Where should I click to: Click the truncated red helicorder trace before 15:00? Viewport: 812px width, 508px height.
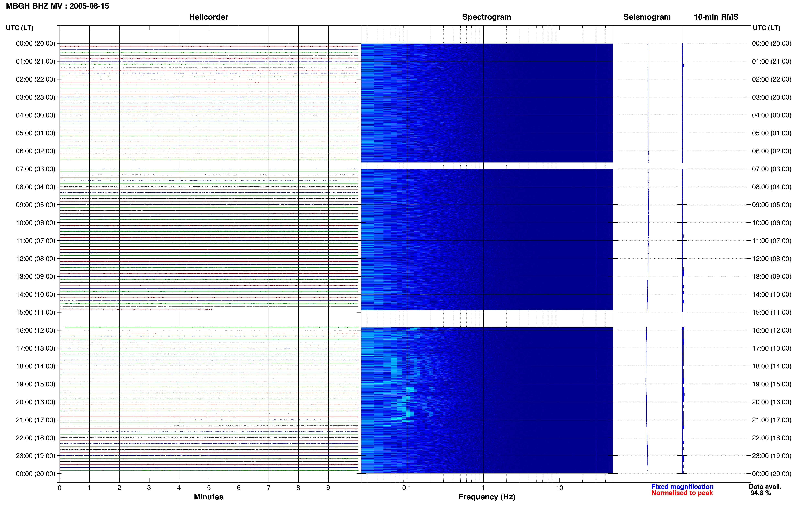(136, 309)
